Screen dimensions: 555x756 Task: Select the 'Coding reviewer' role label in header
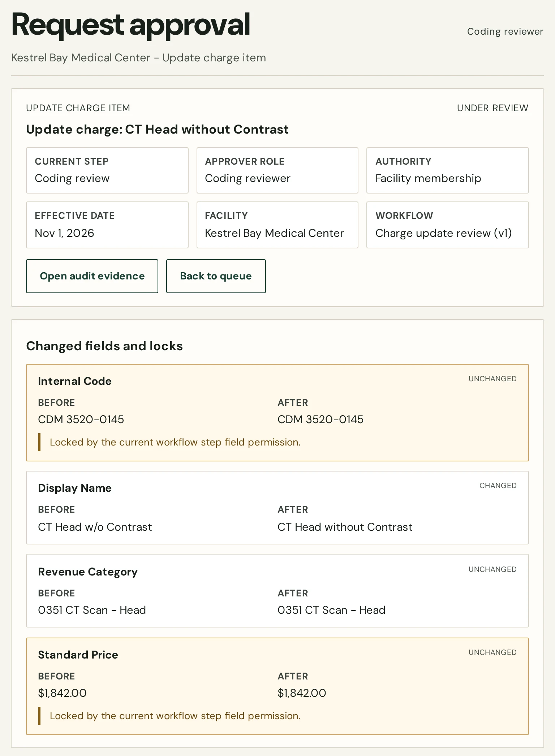point(505,31)
